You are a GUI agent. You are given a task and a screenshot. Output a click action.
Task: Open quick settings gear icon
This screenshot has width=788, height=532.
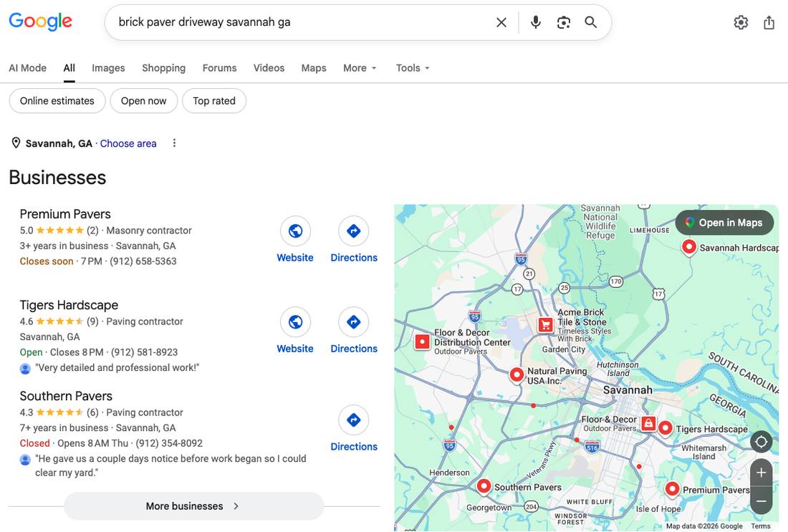click(x=741, y=22)
